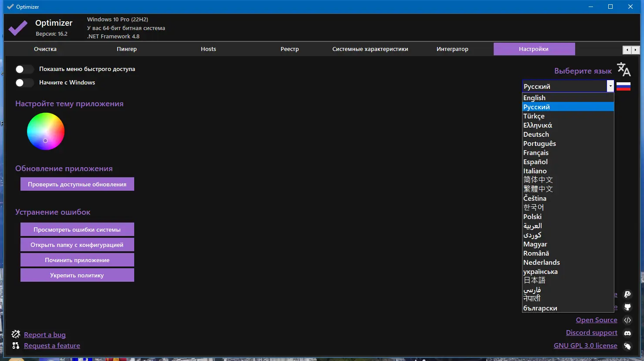Select 日本語 from the language list
Screen dimensions: 644x361
coord(568,280)
